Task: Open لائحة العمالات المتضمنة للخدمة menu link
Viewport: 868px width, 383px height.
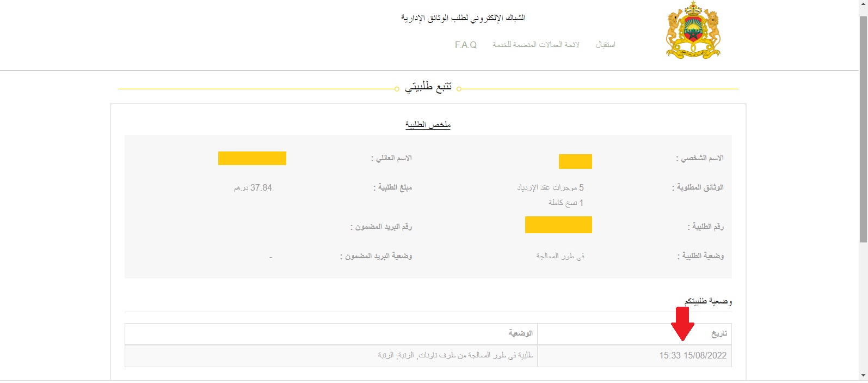Action: [x=536, y=45]
